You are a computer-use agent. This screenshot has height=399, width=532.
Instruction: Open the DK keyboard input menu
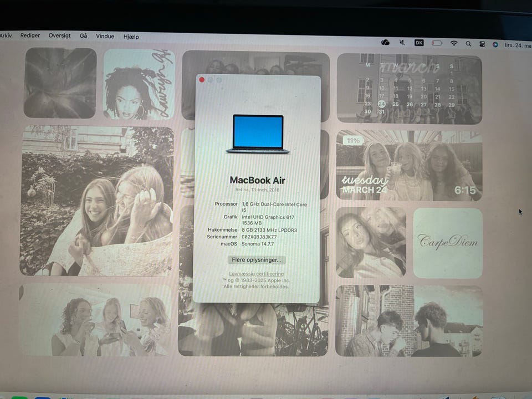coord(419,43)
